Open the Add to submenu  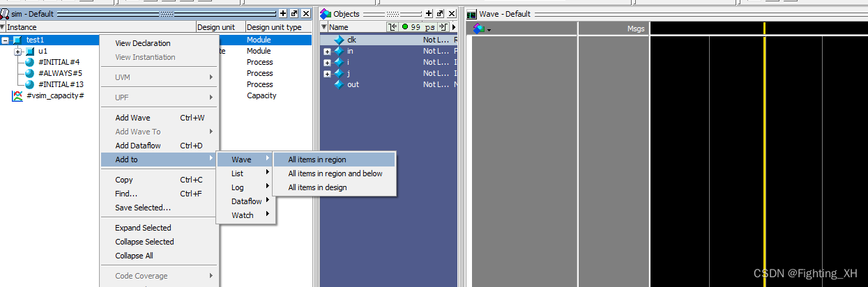coord(160,160)
